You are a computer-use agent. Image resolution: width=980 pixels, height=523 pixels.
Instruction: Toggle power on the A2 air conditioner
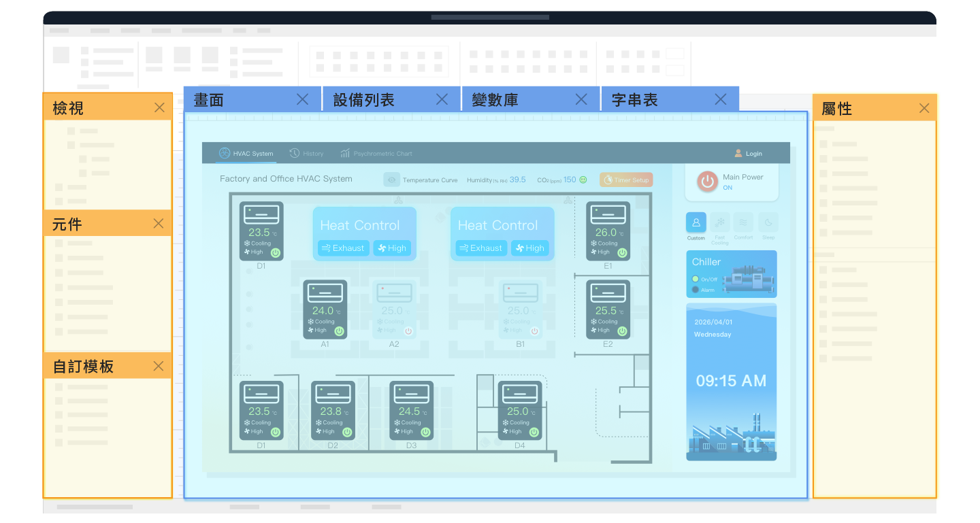(408, 331)
